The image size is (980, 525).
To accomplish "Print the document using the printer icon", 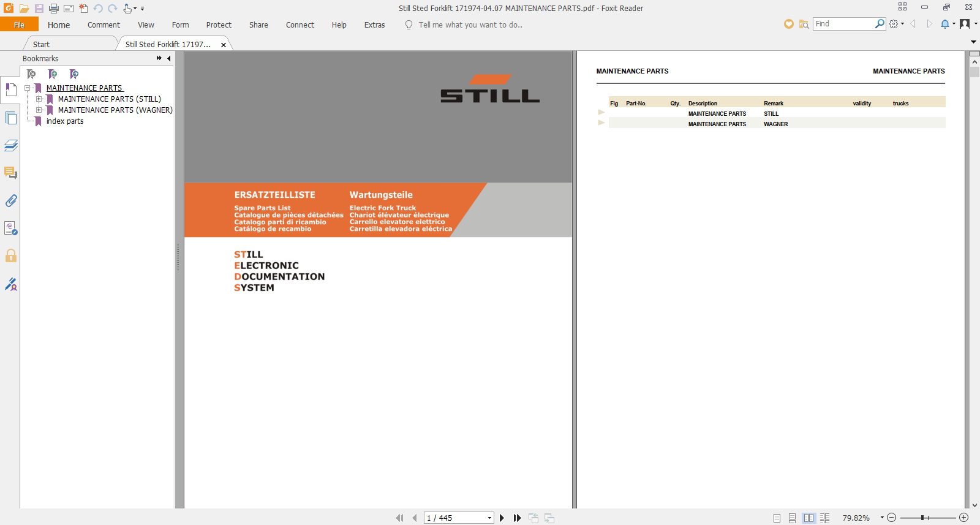I will pos(54,9).
